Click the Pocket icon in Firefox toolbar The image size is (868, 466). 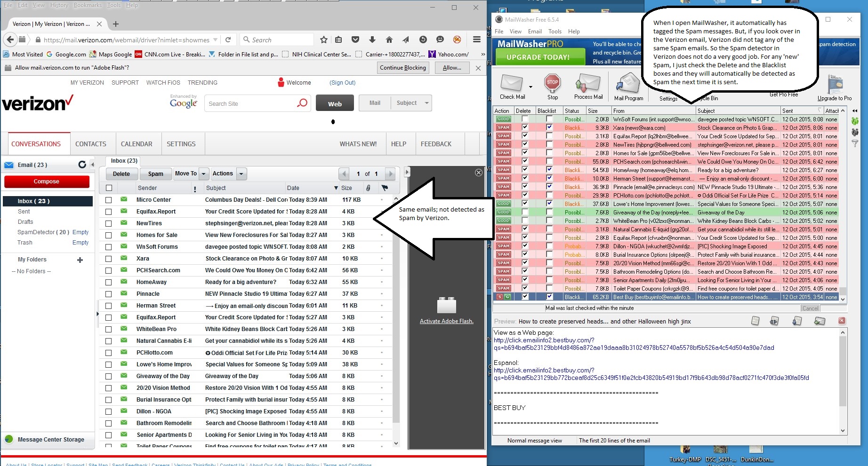tap(355, 40)
